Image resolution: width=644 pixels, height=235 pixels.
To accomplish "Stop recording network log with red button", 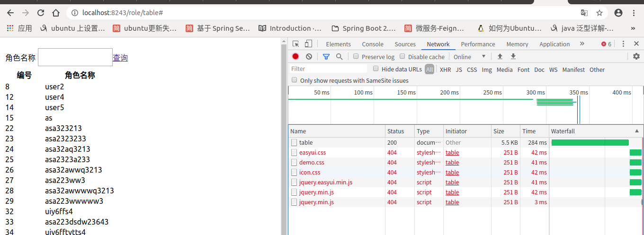I will point(295,56).
